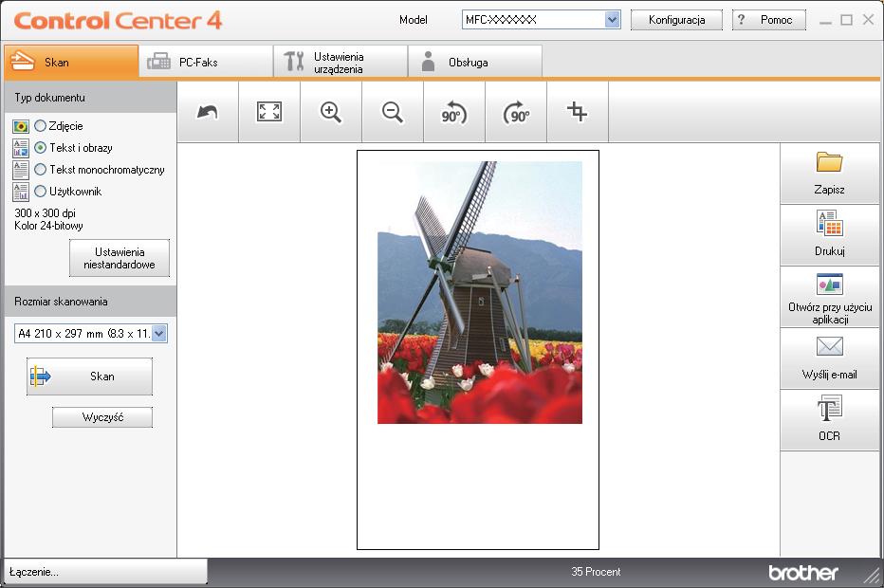Click the Konfiguracja button
Viewport: 884px width, 588px height.
[676, 20]
